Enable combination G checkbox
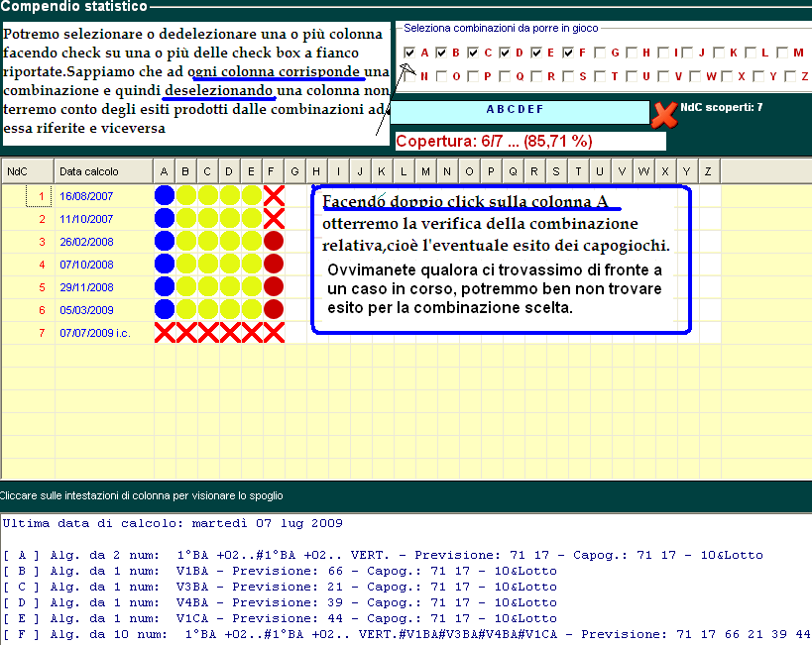Viewport: 812px width, 645px height. [600, 53]
